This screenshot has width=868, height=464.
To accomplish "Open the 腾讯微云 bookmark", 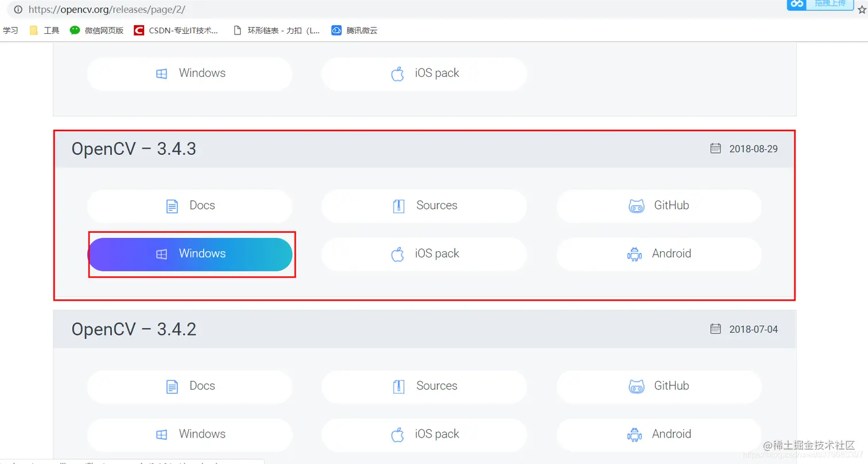I will (x=354, y=30).
